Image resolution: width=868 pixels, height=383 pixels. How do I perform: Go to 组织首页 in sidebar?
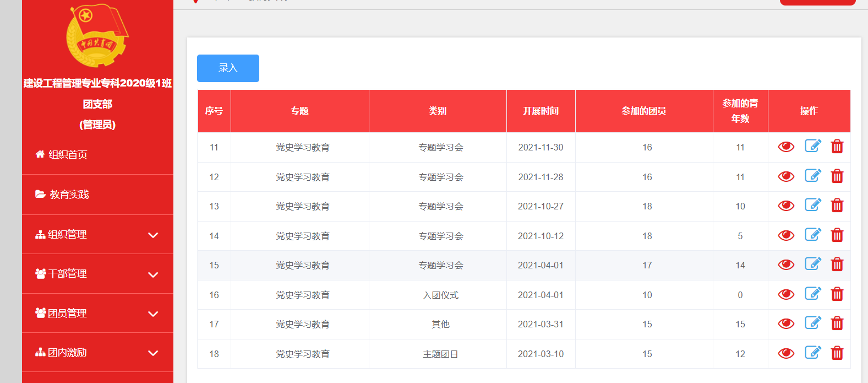coord(68,155)
